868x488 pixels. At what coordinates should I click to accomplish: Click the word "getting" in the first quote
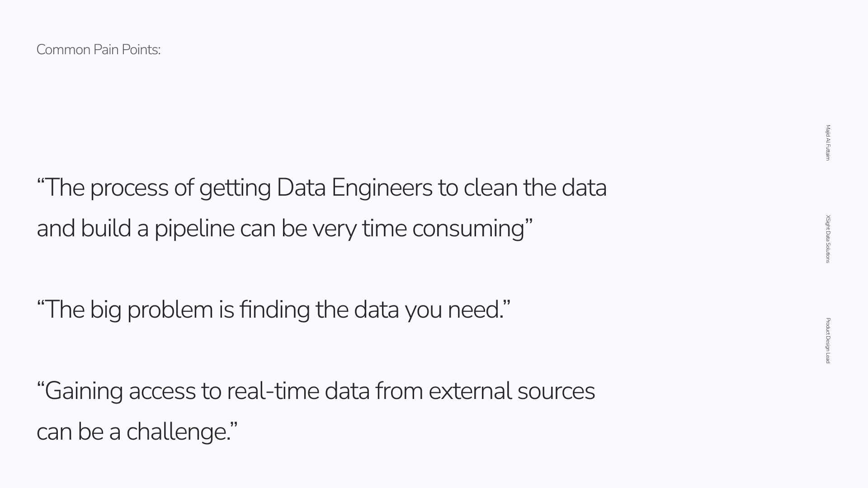pos(235,188)
